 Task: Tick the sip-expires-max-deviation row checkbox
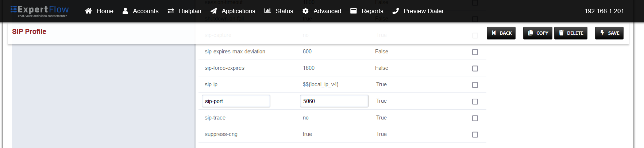[475, 52]
